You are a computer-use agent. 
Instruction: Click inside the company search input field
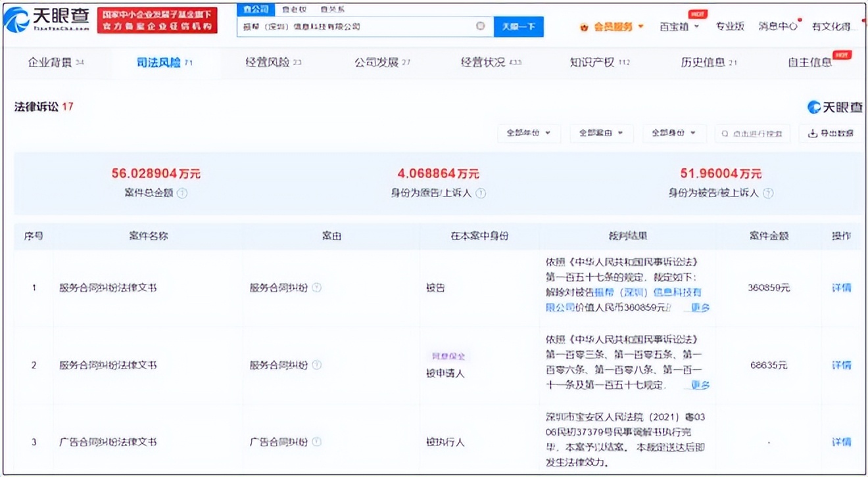coord(362,26)
